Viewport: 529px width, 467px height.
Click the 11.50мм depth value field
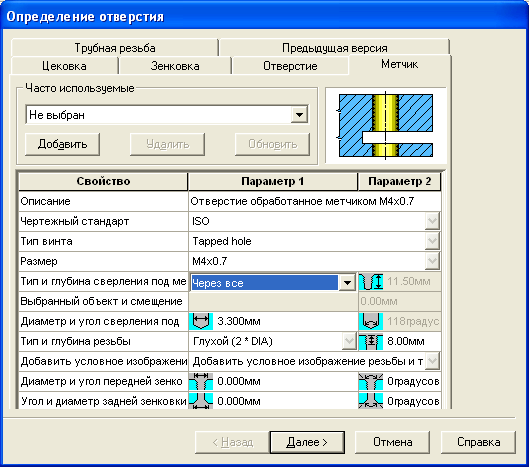pyautogui.click(x=412, y=281)
